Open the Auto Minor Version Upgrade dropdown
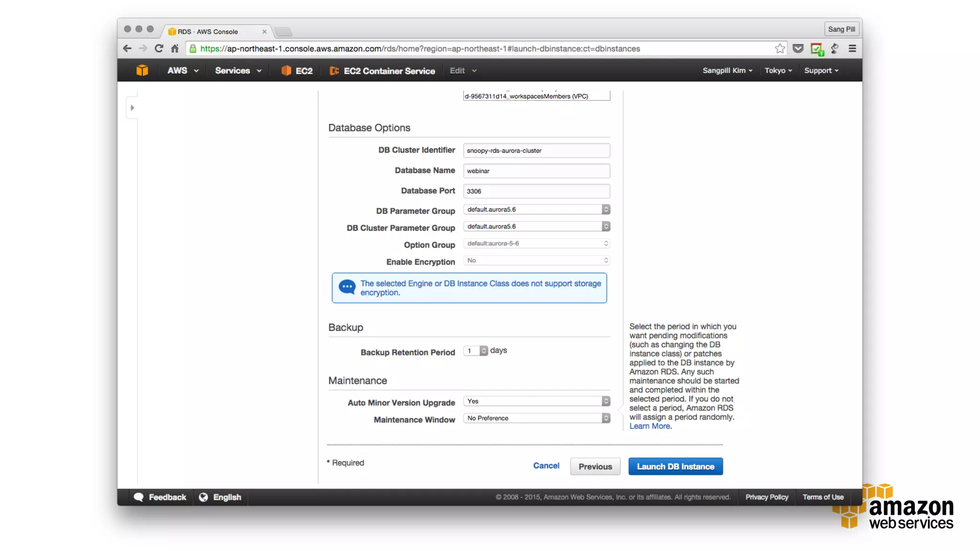This screenshot has height=551, width=980. tap(536, 401)
